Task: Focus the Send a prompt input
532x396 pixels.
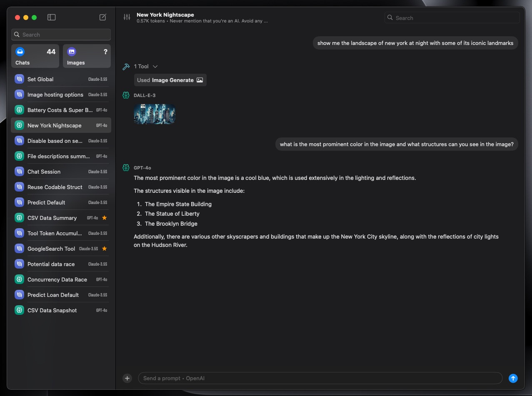Action: coord(320,378)
